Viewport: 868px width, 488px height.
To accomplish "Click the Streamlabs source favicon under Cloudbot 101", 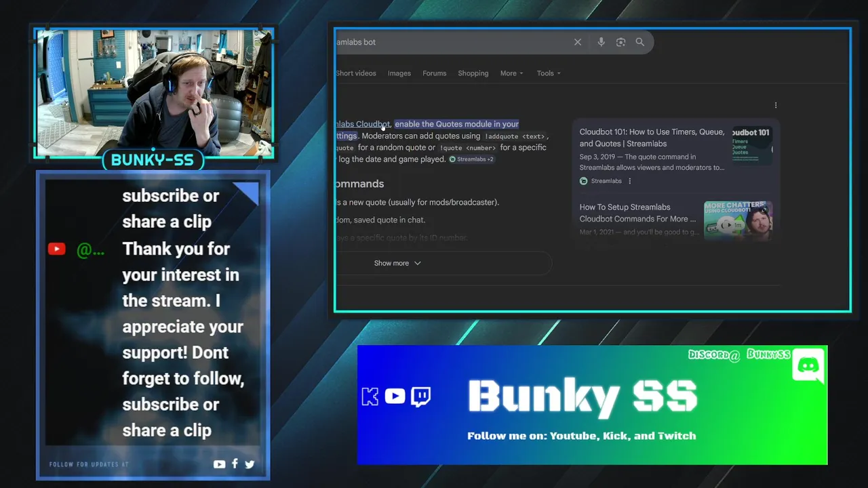I will [x=583, y=181].
